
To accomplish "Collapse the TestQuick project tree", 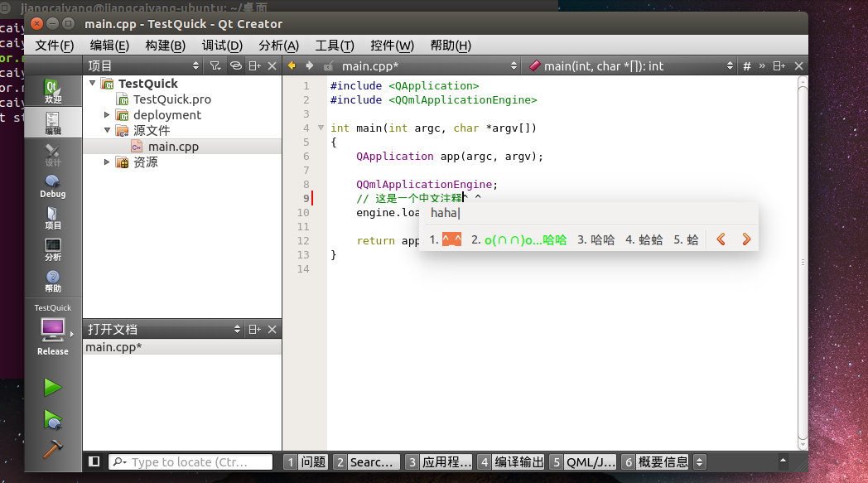I will [x=93, y=83].
